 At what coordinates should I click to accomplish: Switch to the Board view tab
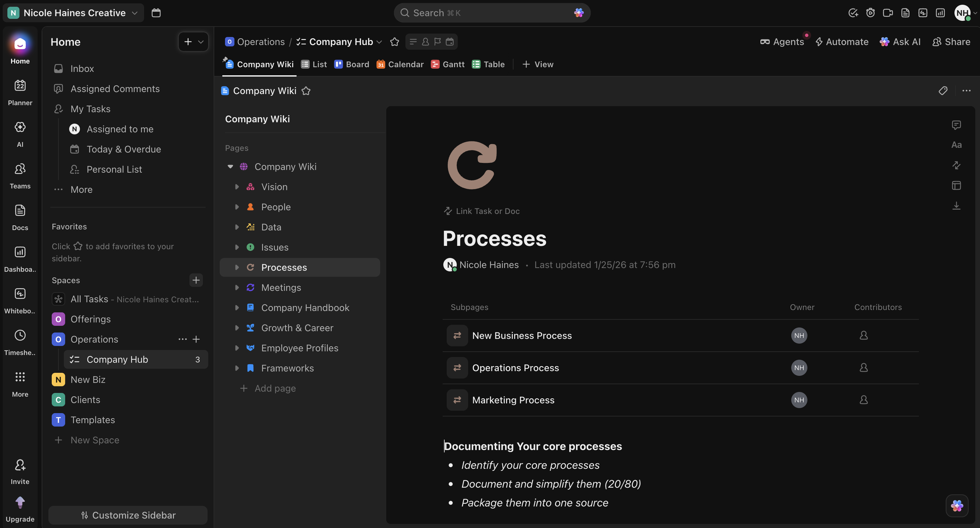click(352, 64)
